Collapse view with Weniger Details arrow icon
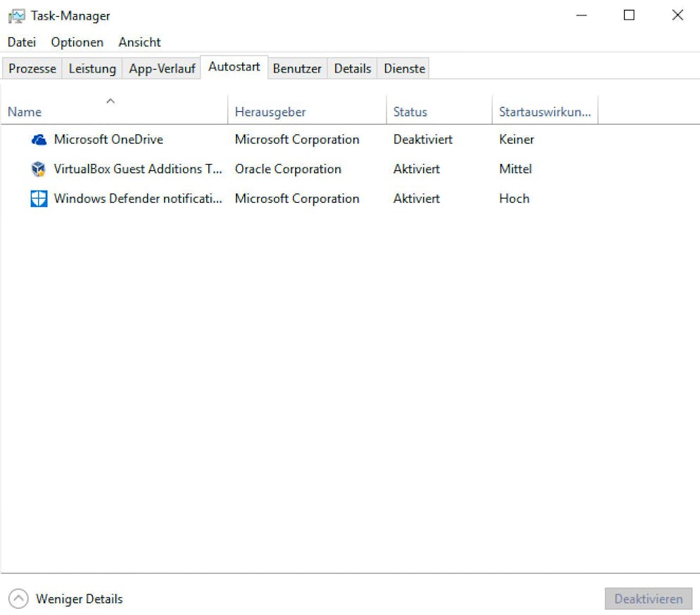The width and height of the screenshot is (700, 615). [18, 599]
